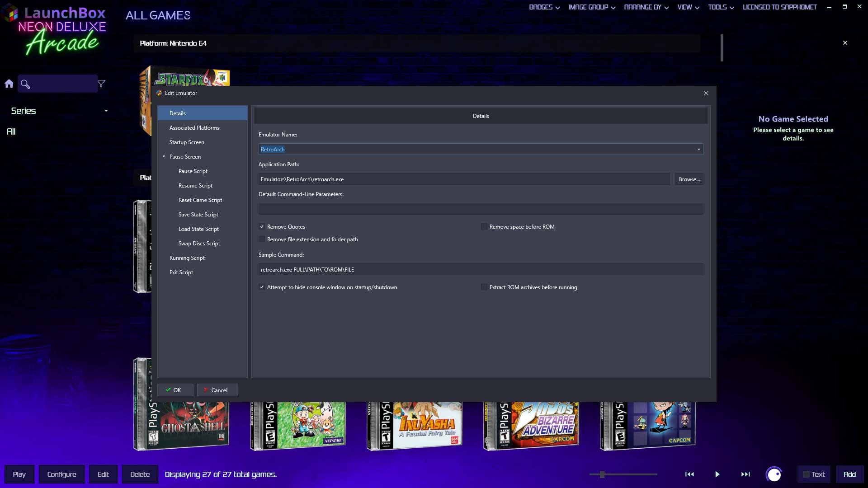
Task: Click the round purple toggle icon
Action: tap(774, 474)
